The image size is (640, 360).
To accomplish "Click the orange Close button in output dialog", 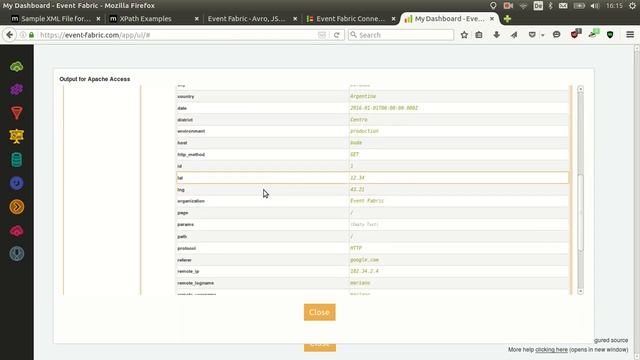I will click(320, 312).
